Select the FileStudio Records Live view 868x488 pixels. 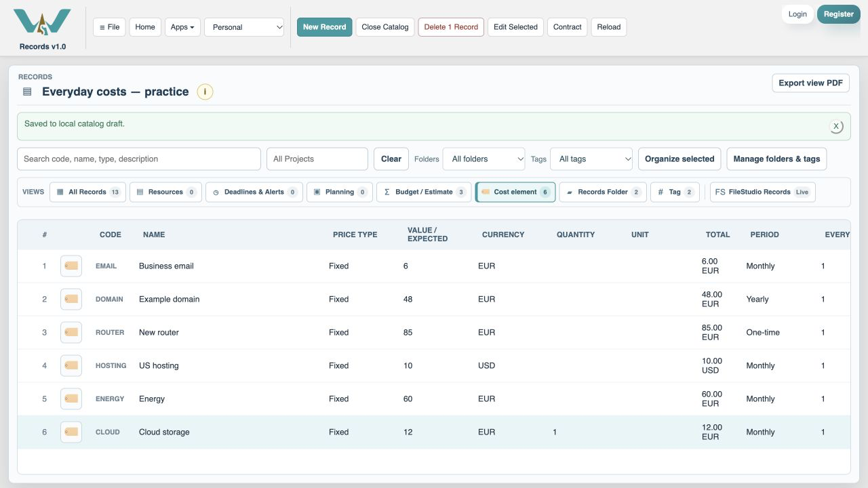tap(762, 192)
